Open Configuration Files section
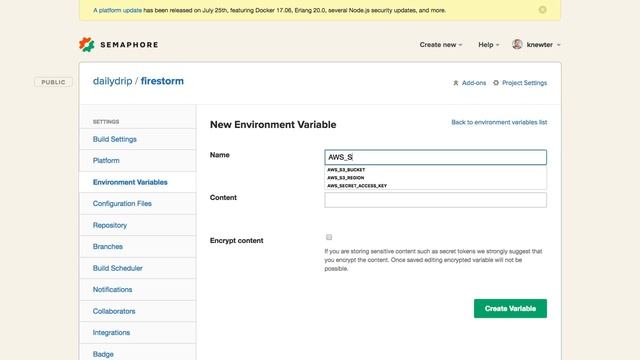 point(138,203)
